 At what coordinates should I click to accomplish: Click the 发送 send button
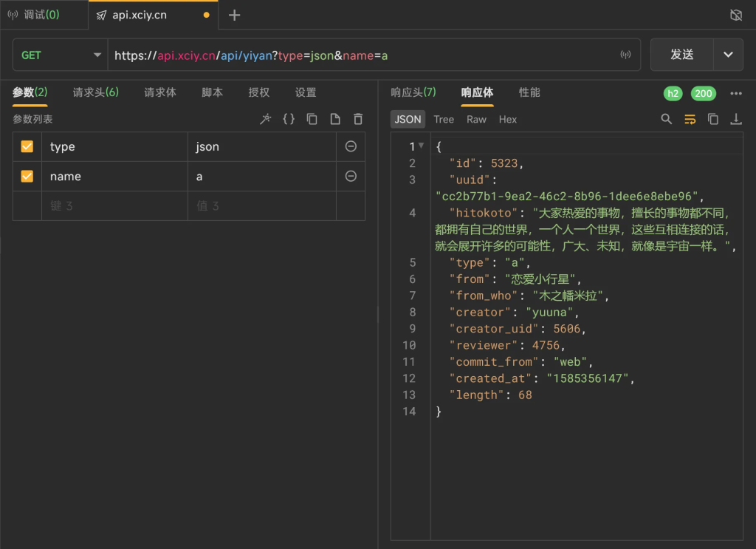(681, 55)
